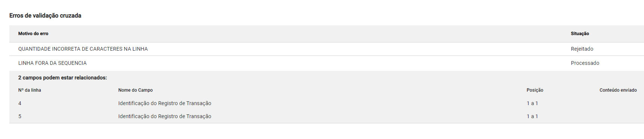Click the Situação column header
Viewport: 644px width, 139px height.
pyautogui.click(x=580, y=34)
